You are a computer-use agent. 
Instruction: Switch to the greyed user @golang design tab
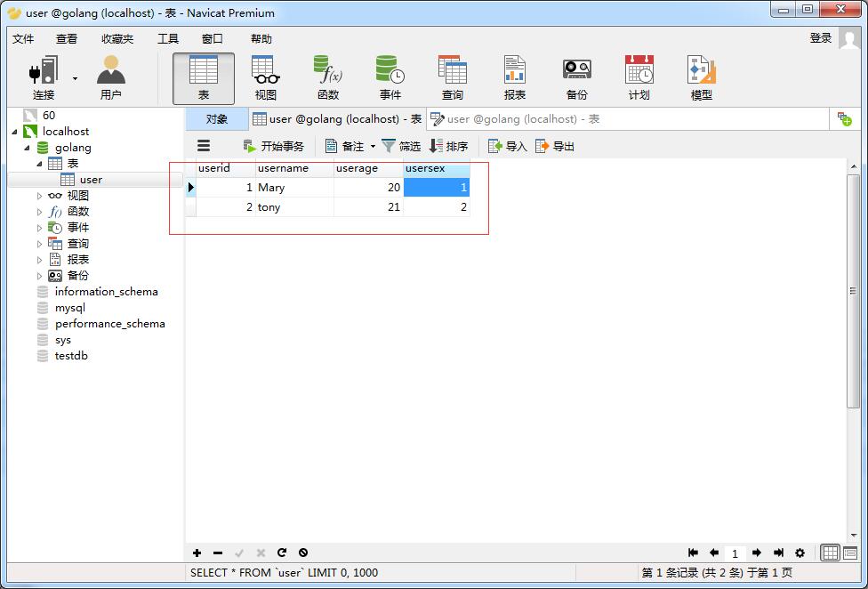(x=515, y=119)
